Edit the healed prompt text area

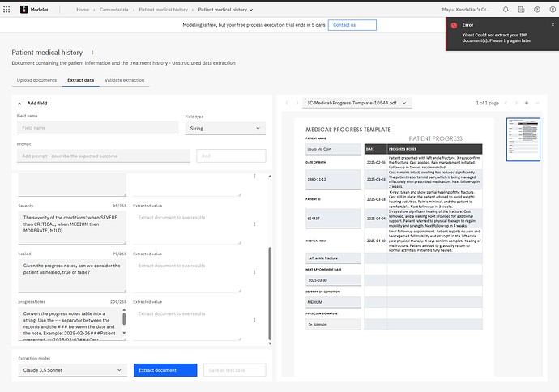click(x=72, y=276)
